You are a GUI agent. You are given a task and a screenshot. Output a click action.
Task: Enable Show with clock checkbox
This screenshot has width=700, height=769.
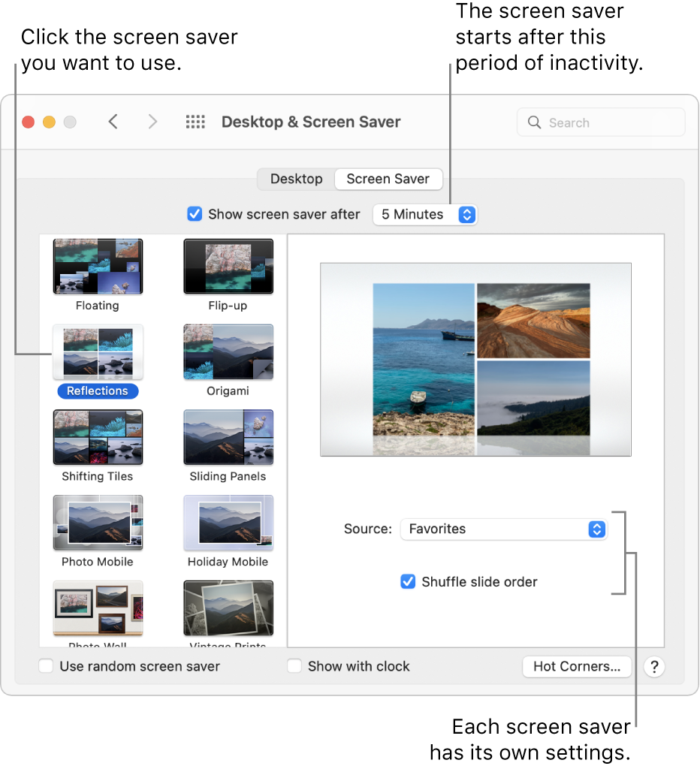(x=294, y=666)
